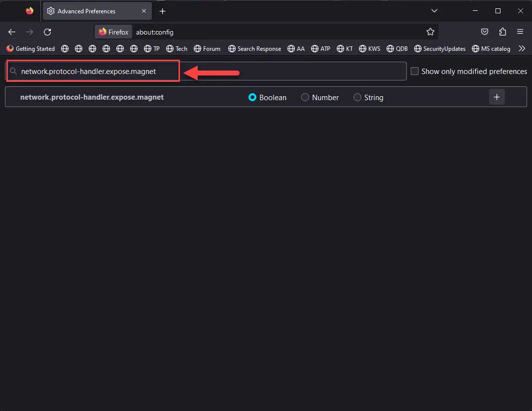
Task: Open the Save to Pocket icon
Action: 485,32
